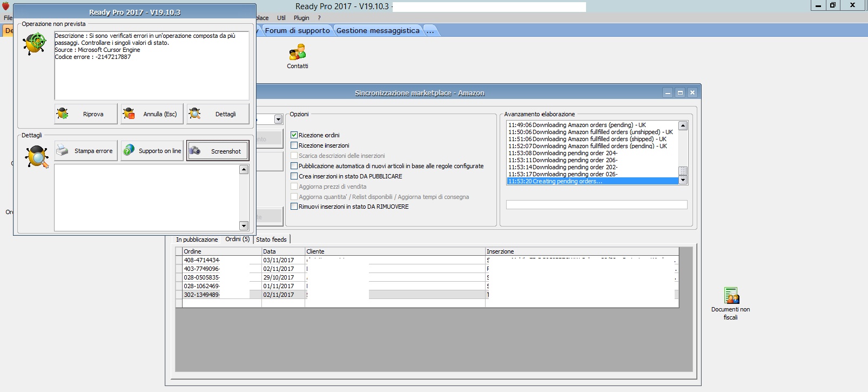Switch to In pubblicazione tab
Screen dimensions: 868x392
pyautogui.click(x=197, y=240)
